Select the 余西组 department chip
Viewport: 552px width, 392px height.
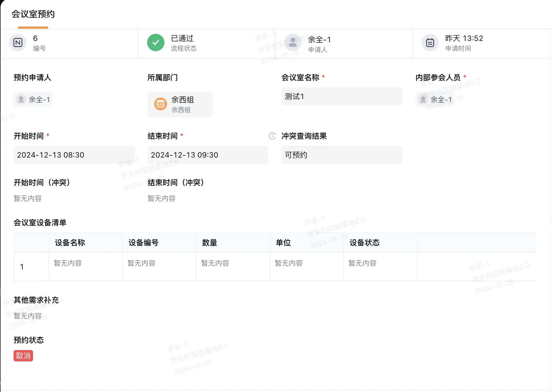click(x=180, y=104)
